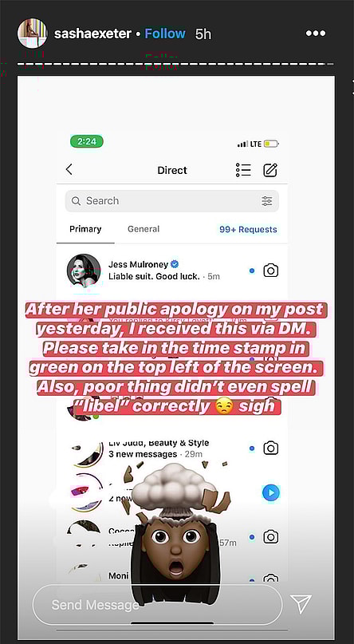Tap the back arrow beside Direct
Viewport: 354px width, 644px height.
coord(69,169)
